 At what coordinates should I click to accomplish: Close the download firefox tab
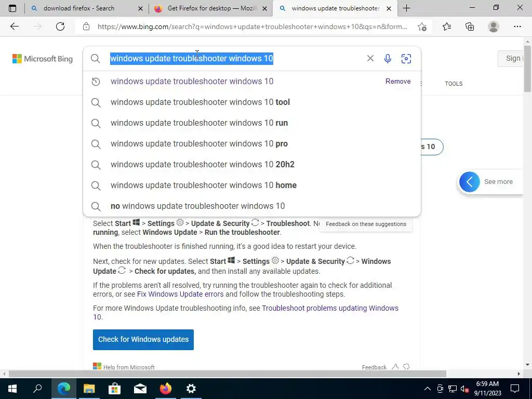point(140,8)
